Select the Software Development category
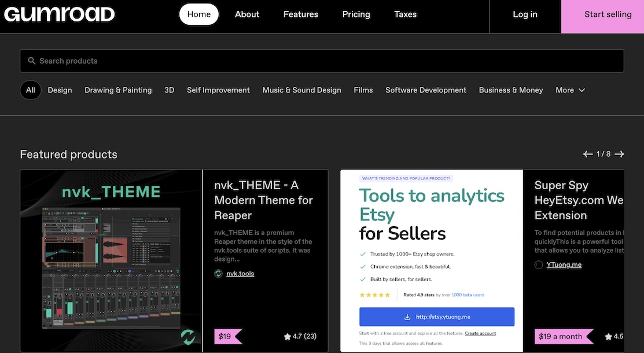This screenshot has height=353, width=644. [425, 90]
